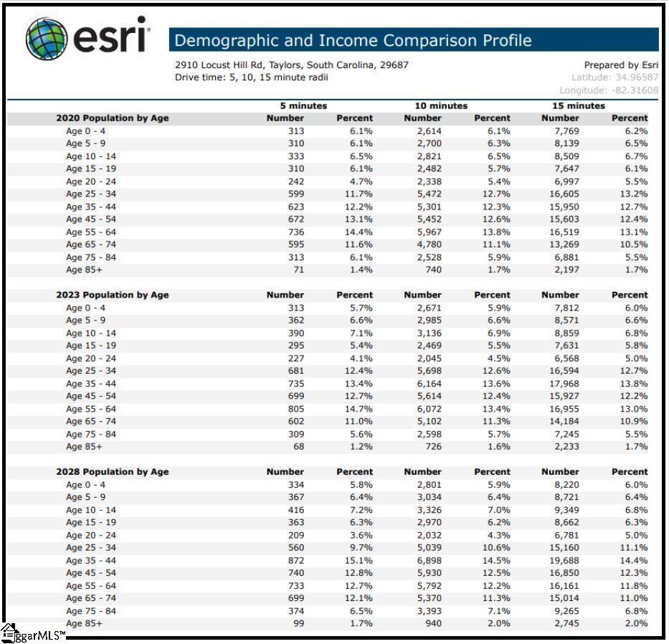669x644 pixels.
Task: Select the 2910 Locust Hill Rd address line
Action: (x=291, y=65)
